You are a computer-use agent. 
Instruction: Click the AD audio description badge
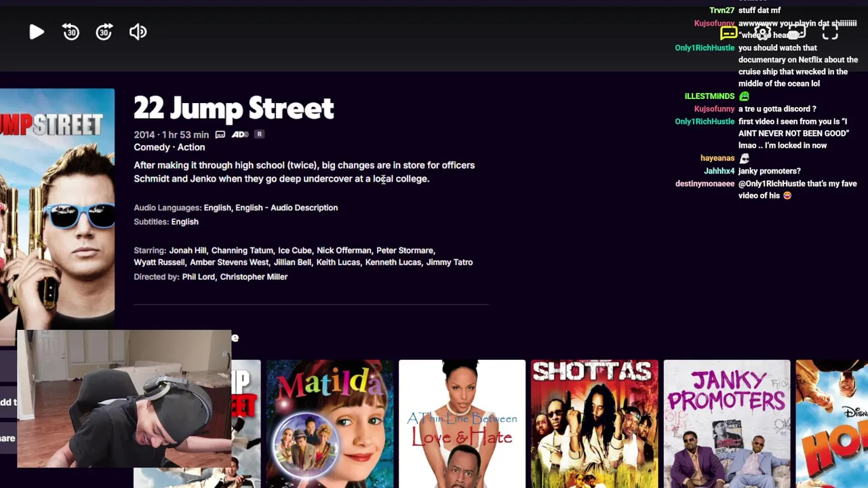[x=239, y=135]
